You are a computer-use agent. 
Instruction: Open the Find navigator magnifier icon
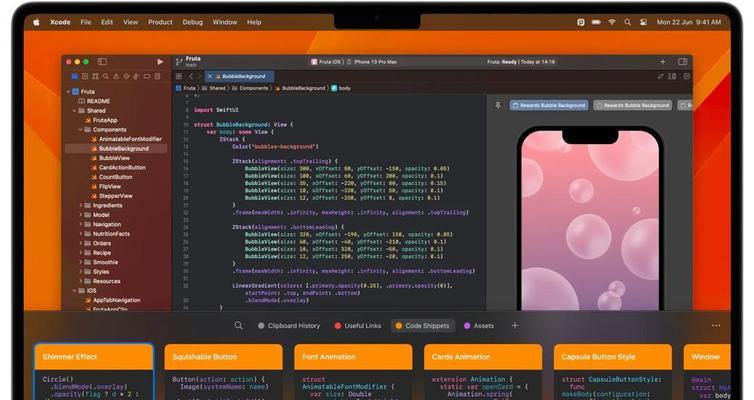pos(105,76)
